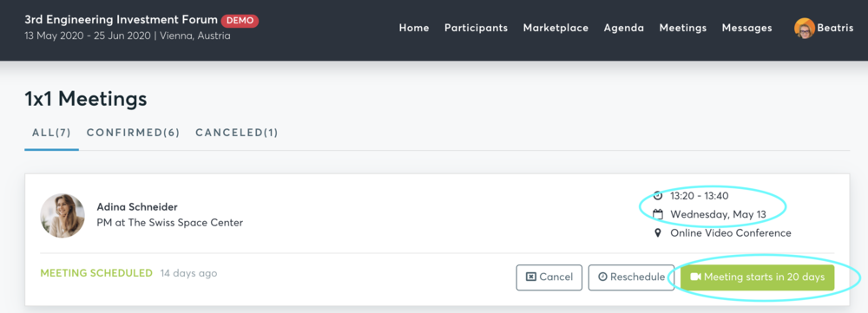The height and width of the screenshot is (313, 868).
Task: Open Beatris's profile avatar in the header
Action: pyautogui.click(x=805, y=29)
